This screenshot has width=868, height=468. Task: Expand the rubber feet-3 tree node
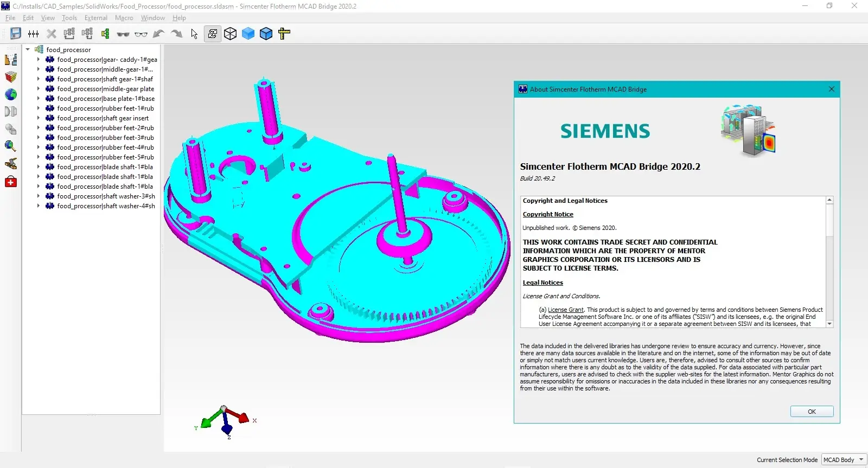pos(38,138)
